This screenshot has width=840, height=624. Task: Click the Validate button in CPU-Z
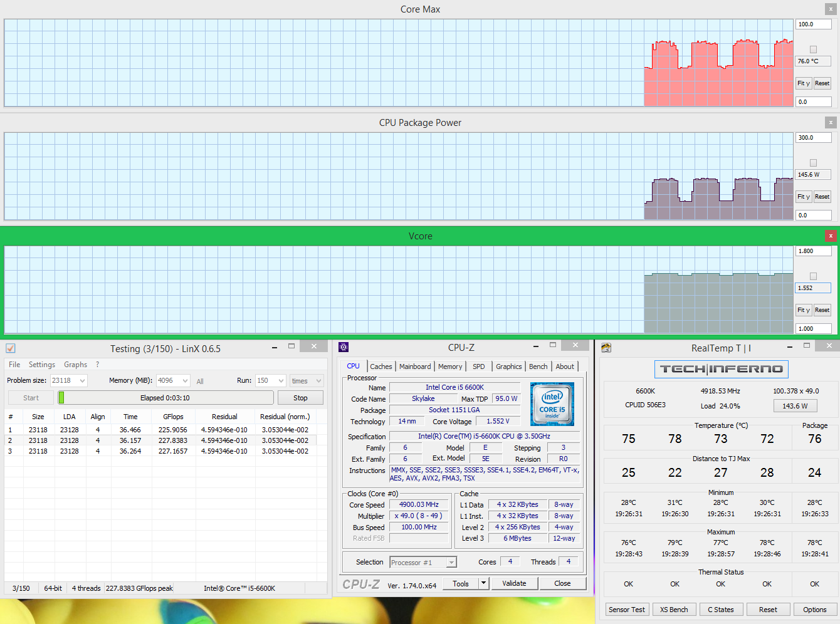[514, 583]
